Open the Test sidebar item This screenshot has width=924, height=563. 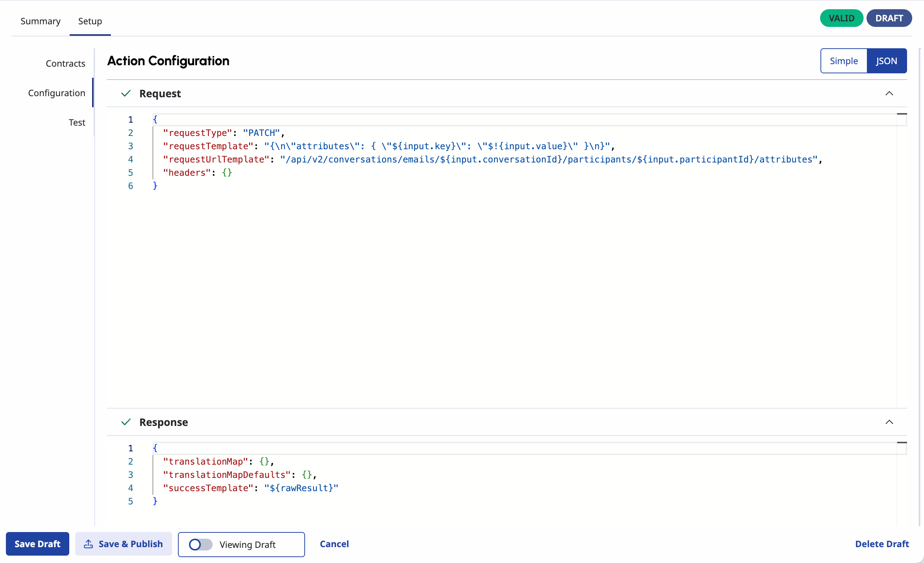point(77,122)
